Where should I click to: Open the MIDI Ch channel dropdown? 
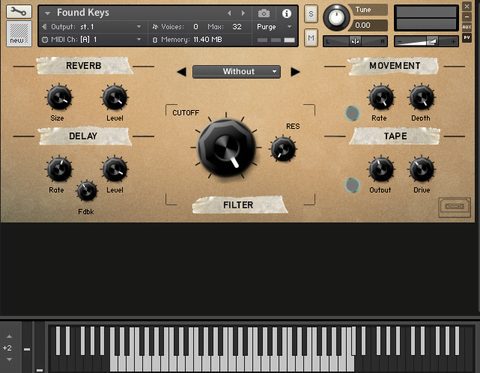[92, 39]
